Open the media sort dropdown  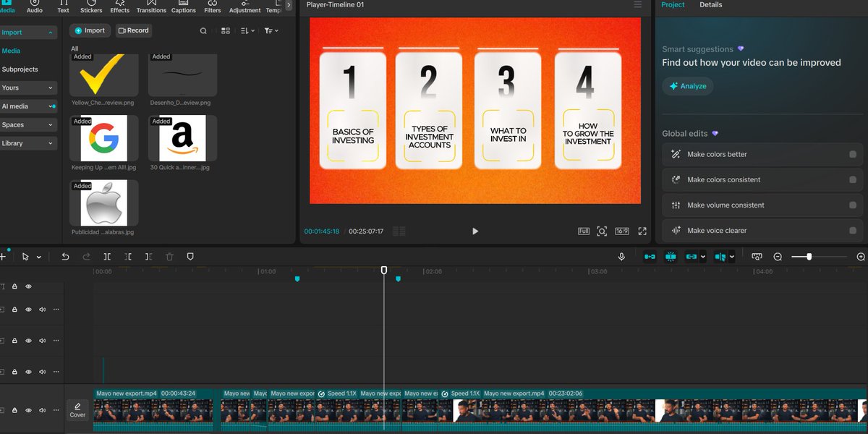point(247,31)
